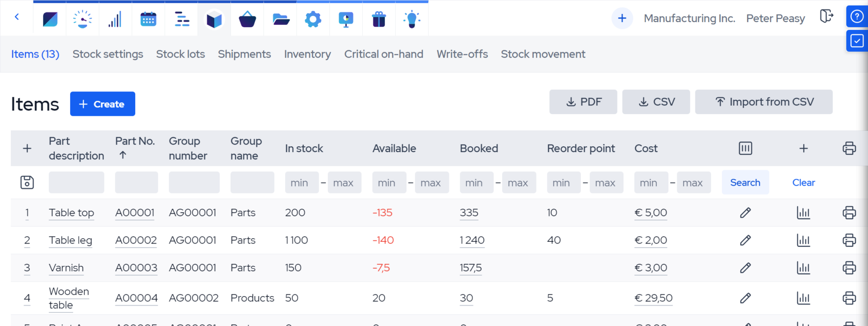Sort by the Part No. column
Screen dimensions: 868x326
click(135, 141)
